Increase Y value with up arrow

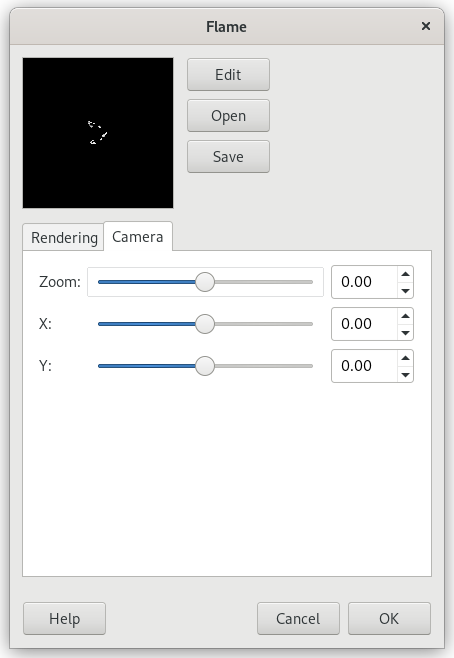pos(405,358)
